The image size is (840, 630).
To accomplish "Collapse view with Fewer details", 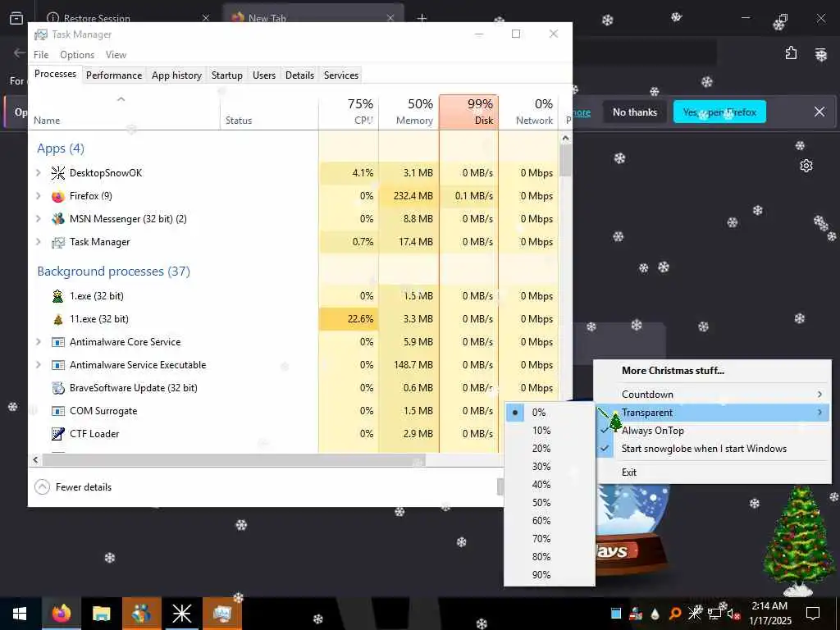I will tap(73, 487).
